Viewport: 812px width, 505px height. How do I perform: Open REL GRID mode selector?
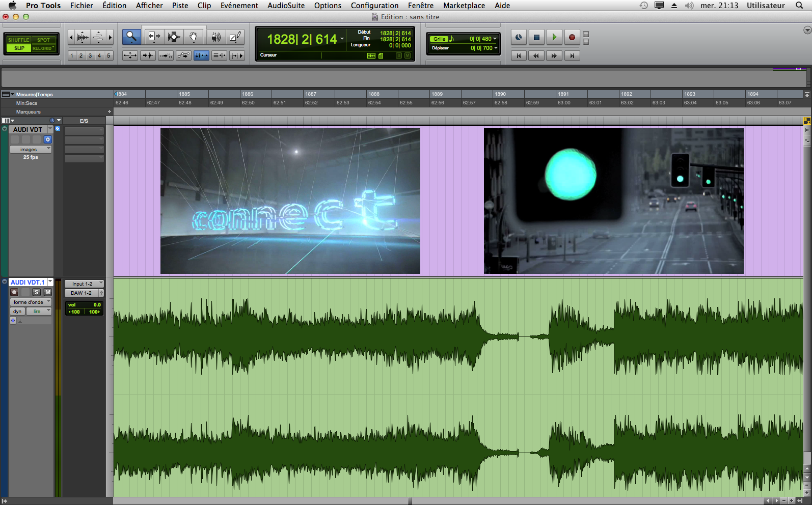tap(44, 48)
